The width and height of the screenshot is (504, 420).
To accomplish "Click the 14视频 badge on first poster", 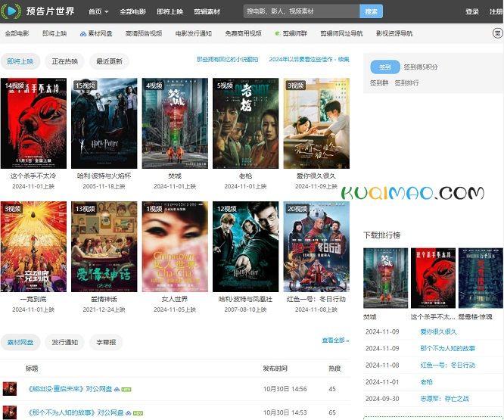I will point(15,86).
